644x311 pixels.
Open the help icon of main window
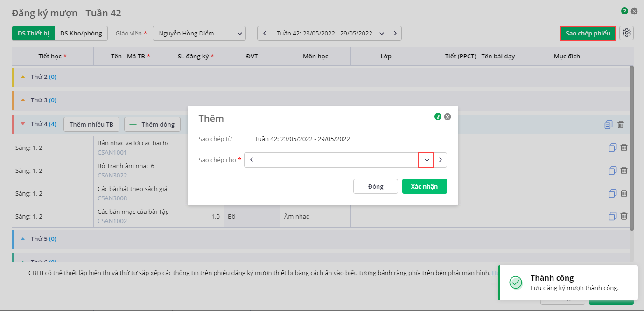point(624,11)
